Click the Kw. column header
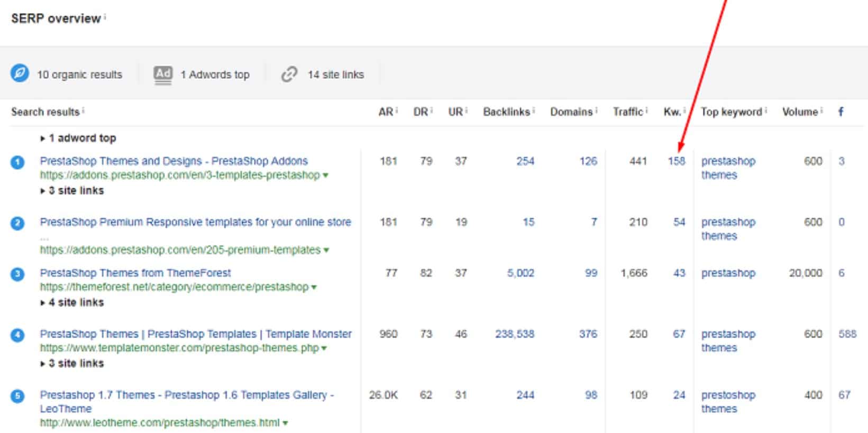The image size is (868, 433). [672, 112]
